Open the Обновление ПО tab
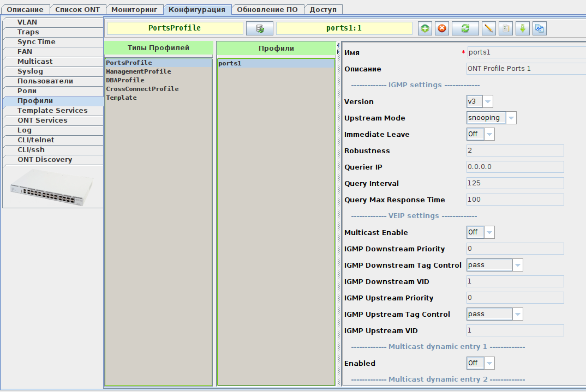 click(x=267, y=10)
